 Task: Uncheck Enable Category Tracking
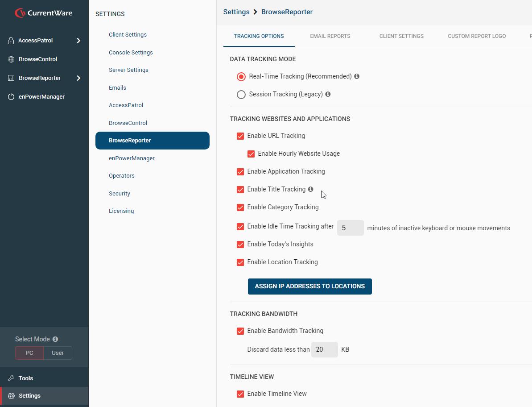(x=240, y=208)
